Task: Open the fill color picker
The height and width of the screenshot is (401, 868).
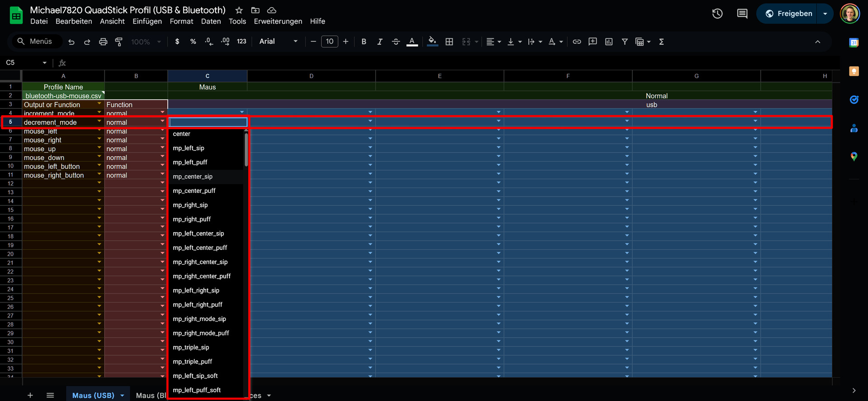Action: 432,42
